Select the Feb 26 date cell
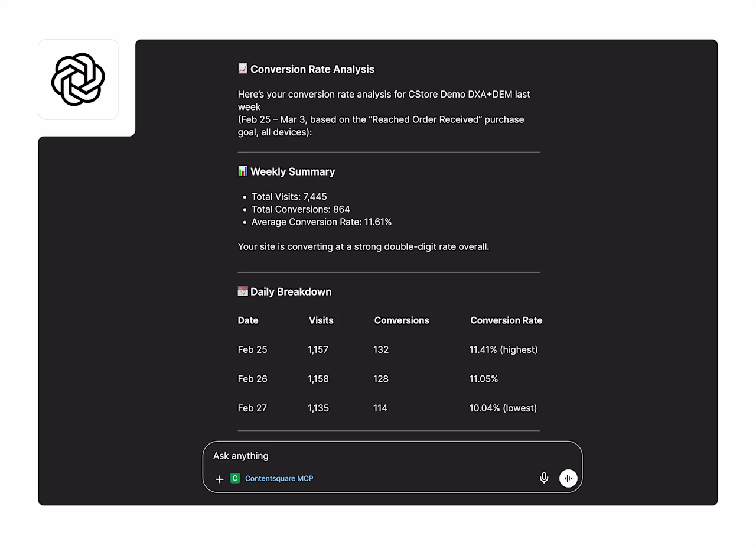The height and width of the screenshot is (545, 756). pos(252,379)
